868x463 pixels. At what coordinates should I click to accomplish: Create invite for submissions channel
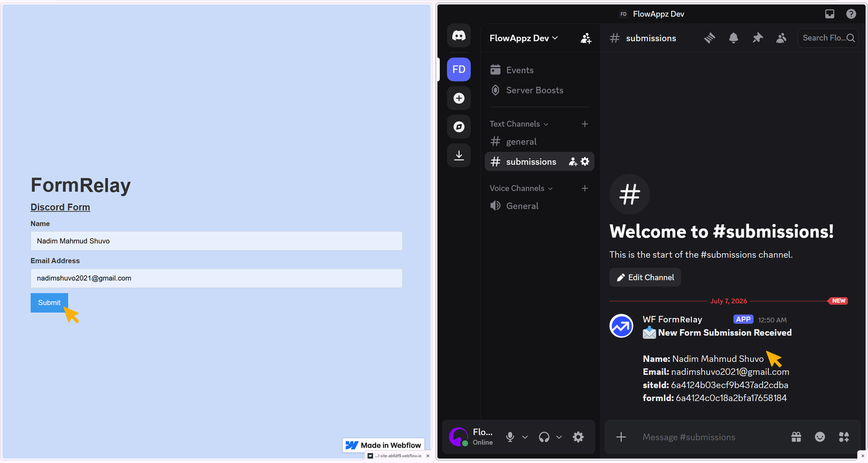pos(573,162)
